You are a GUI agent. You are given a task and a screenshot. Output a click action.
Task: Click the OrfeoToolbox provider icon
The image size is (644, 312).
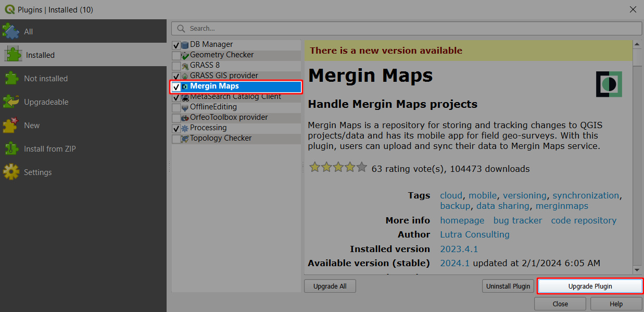pos(185,118)
